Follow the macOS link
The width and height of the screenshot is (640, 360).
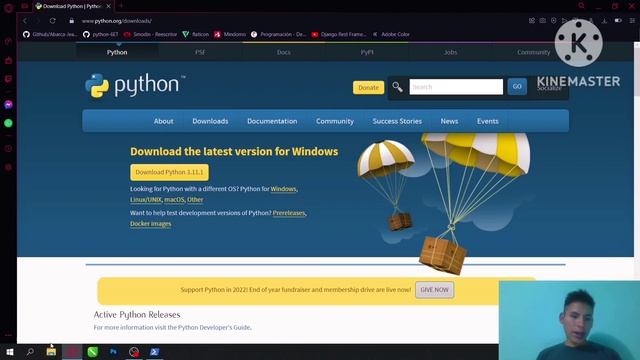(x=174, y=200)
